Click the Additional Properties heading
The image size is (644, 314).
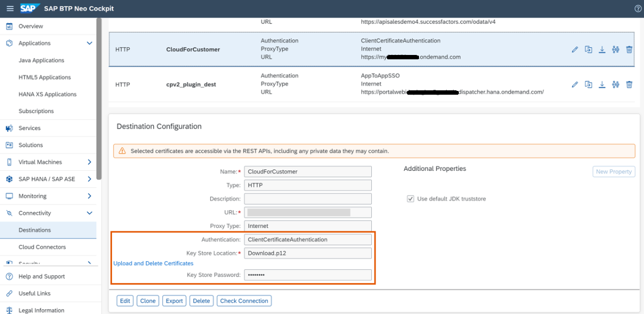(x=435, y=169)
